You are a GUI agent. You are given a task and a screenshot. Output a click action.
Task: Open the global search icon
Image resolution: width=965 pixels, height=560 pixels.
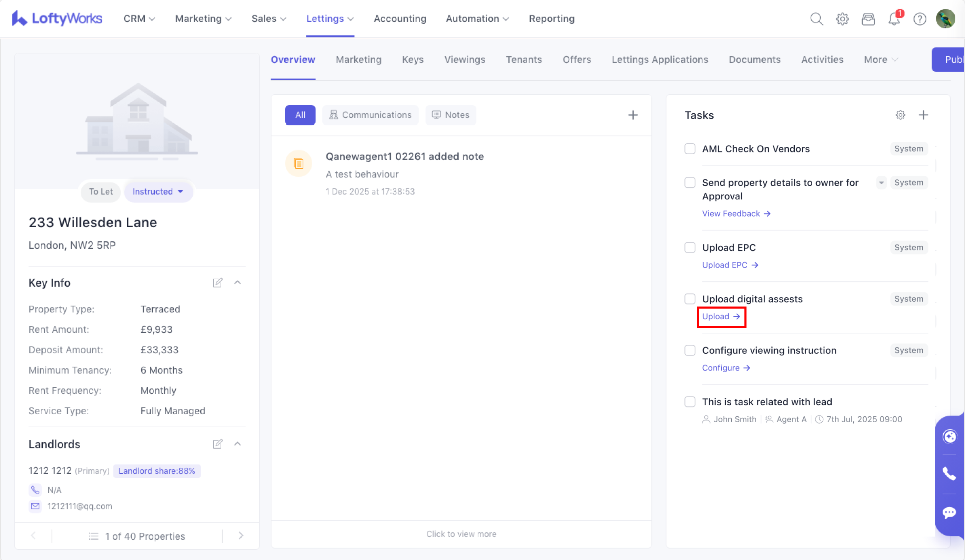coord(816,19)
